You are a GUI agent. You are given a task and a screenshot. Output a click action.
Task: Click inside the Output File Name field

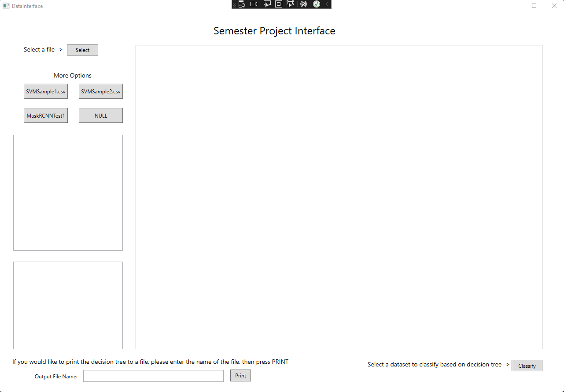(153, 376)
